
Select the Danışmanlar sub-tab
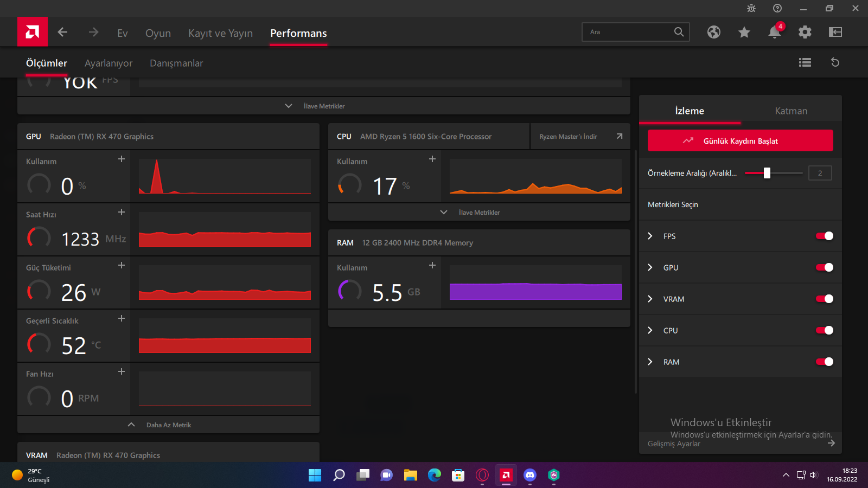tap(176, 63)
